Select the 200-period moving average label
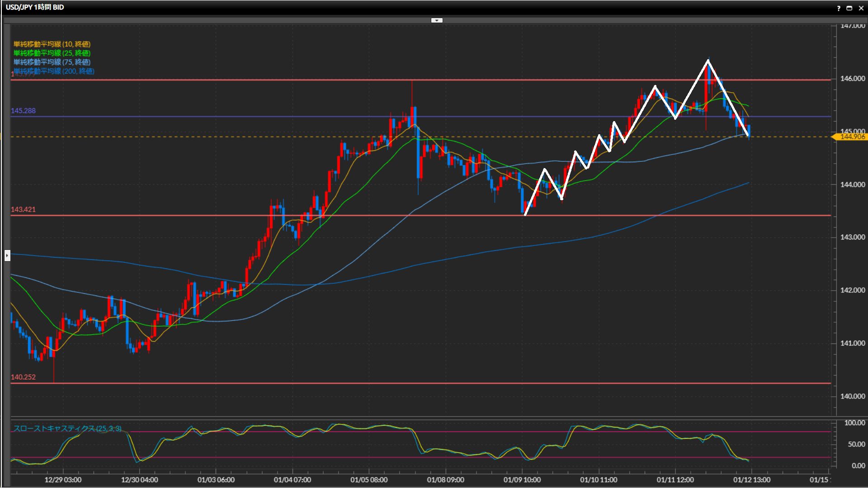The height and width of the screenshot is (488, 868). (54, 71)
